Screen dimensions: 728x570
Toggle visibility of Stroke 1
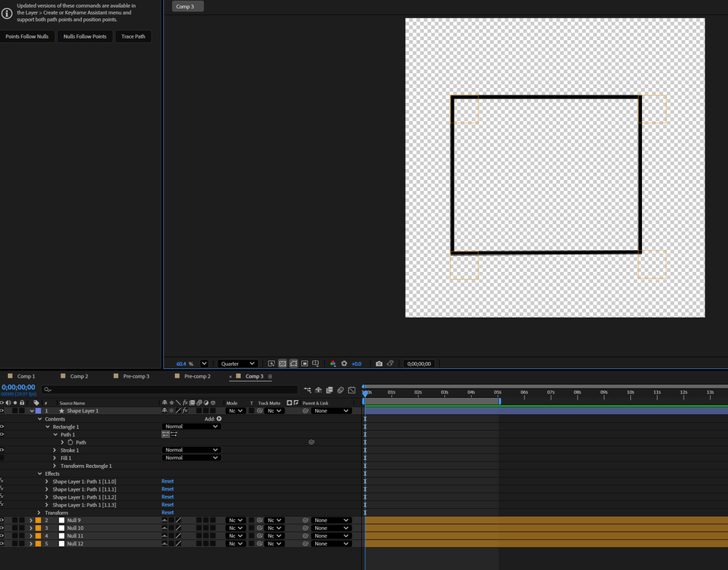2,450
